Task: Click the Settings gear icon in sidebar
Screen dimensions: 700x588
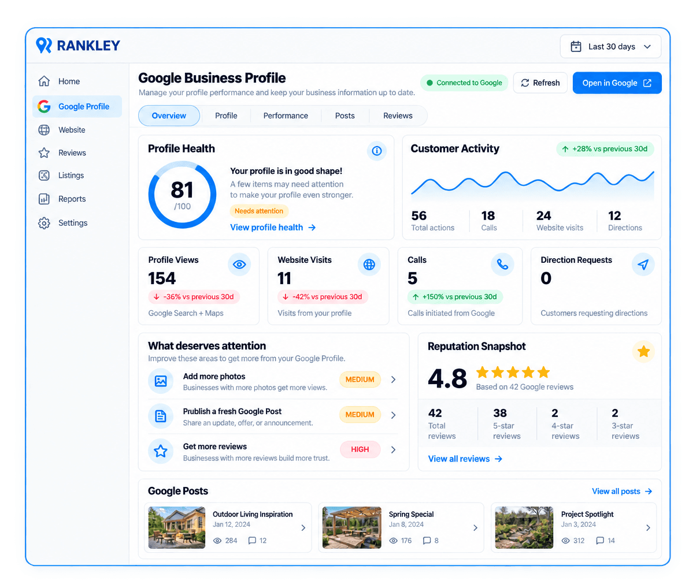Action: pos(44,223)
